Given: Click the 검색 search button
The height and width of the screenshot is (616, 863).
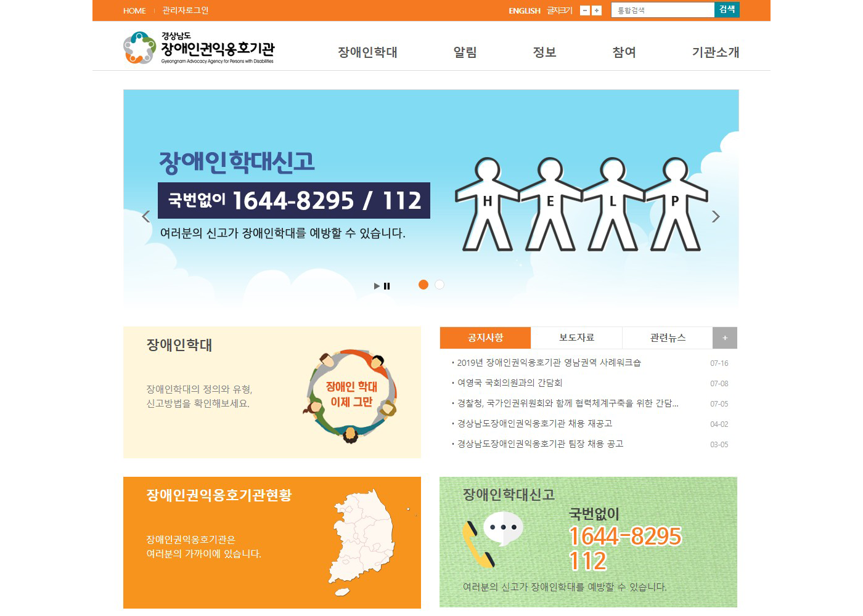Looking at the screenshot, I should click(727, 10).
